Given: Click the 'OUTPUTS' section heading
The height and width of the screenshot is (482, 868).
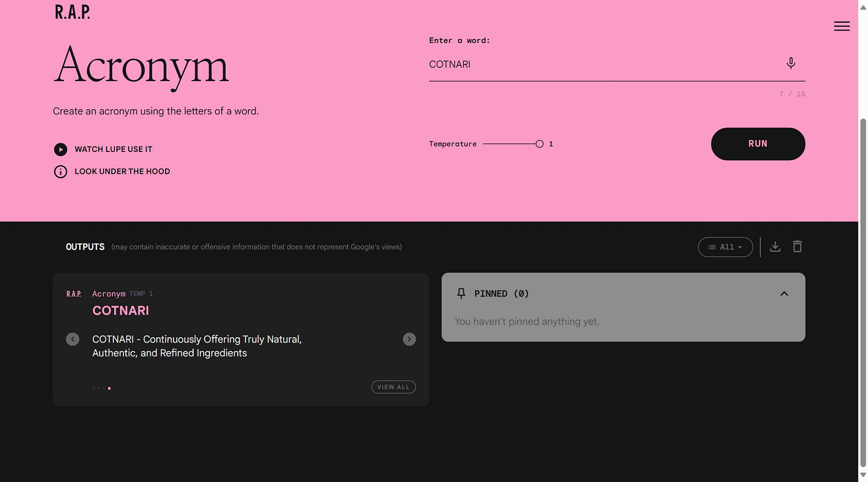Looking at the screenshot, I should [85, 247].
